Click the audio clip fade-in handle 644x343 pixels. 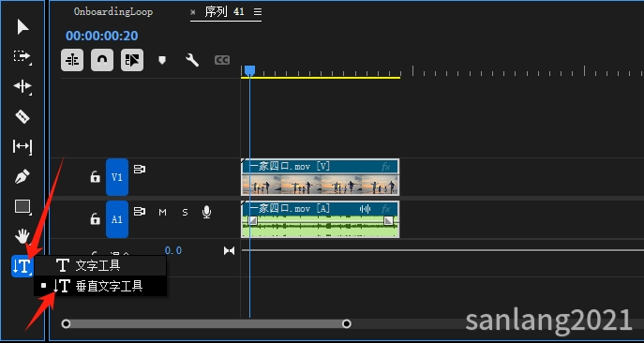pos(253,221)
